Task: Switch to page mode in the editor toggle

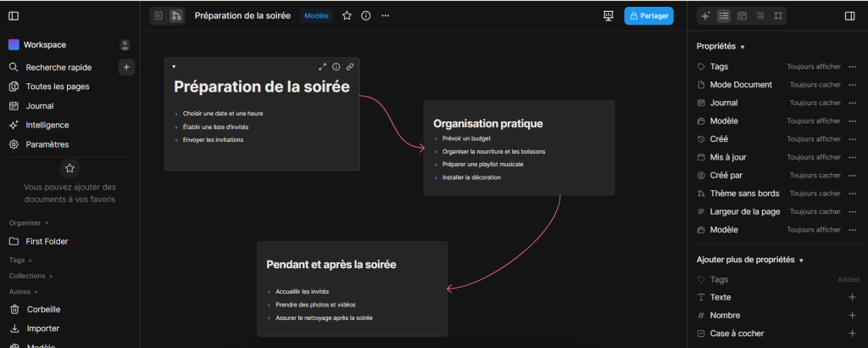Action: (x=159, y=15)
